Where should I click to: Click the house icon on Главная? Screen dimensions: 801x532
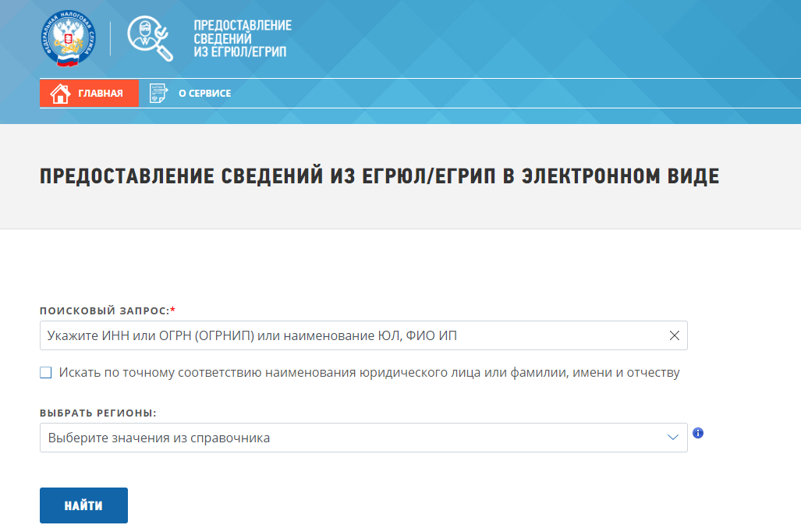click(x=60, y=94)
